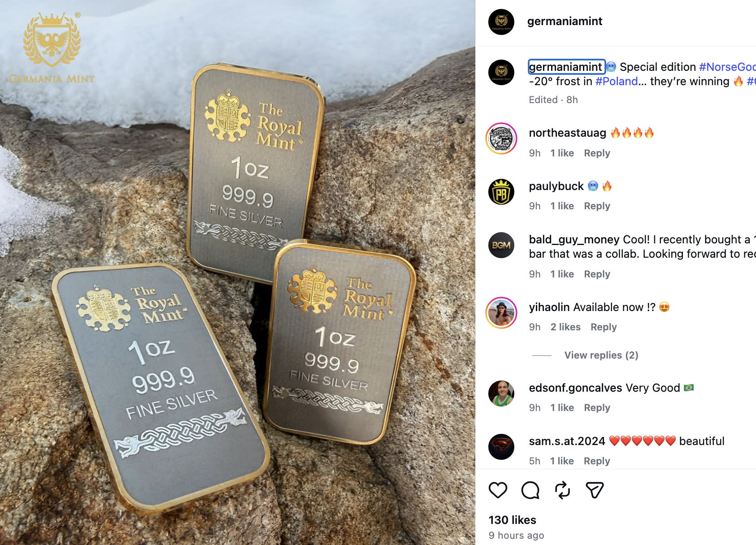Open northeastauag profile picture
756x545 pixels.
[x=501, y=138]
